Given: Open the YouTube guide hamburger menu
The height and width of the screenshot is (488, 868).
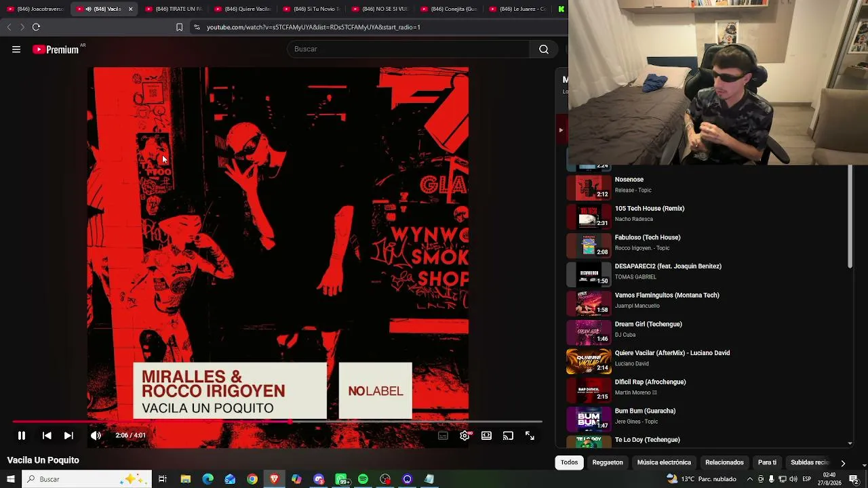Looking at the screenshot, I should pos(16,49).
